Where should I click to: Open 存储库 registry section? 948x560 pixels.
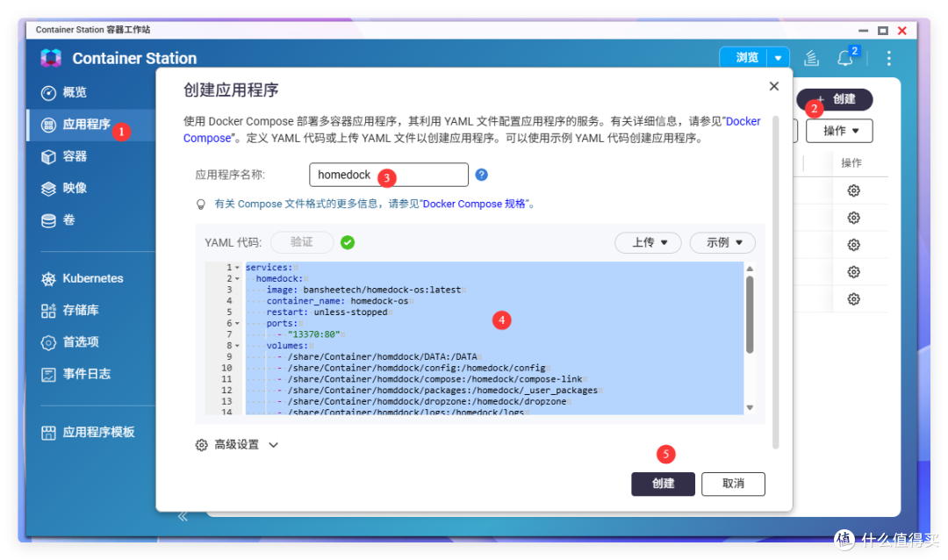pos(70,310)
